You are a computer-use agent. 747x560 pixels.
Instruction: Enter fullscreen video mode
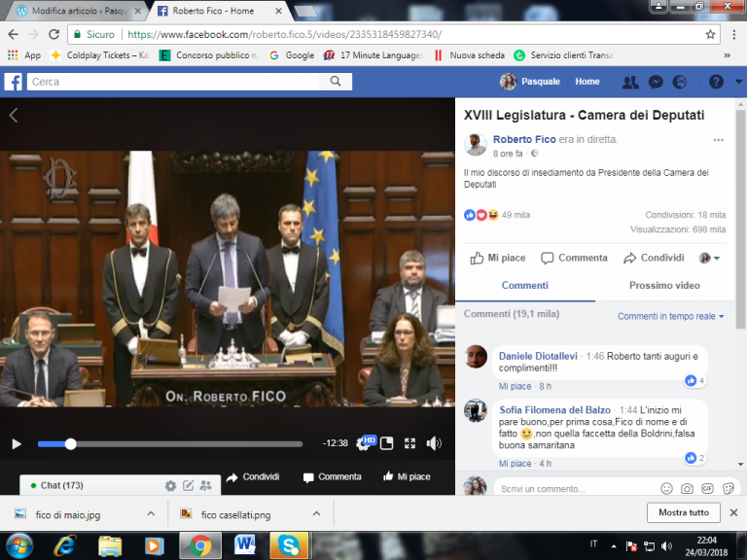pyautogui.click(x=409, y=443)
